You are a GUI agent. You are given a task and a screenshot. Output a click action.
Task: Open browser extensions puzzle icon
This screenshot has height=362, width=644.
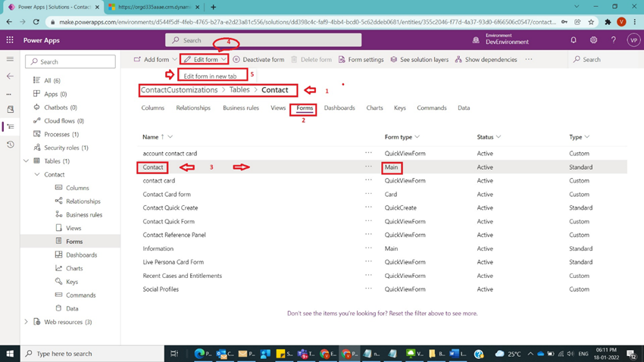tap(608, 22)
